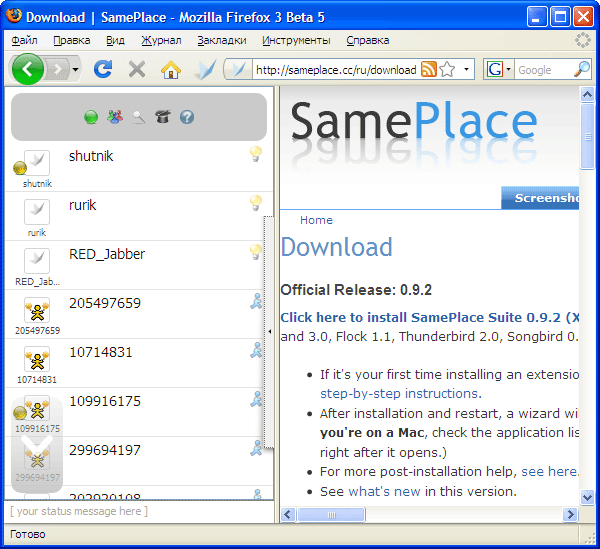This screenshot has height=549, width=600.
Task: Open the Вид menu
Action: pos(115,40)
